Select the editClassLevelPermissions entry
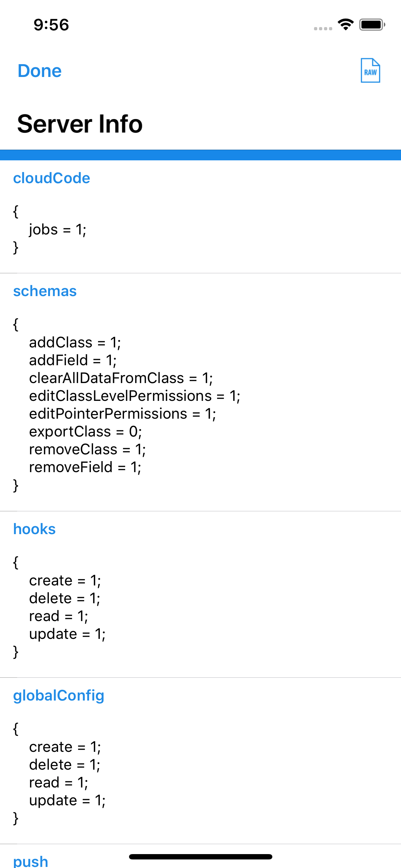 pyautogui.click(x=135, y=396)
